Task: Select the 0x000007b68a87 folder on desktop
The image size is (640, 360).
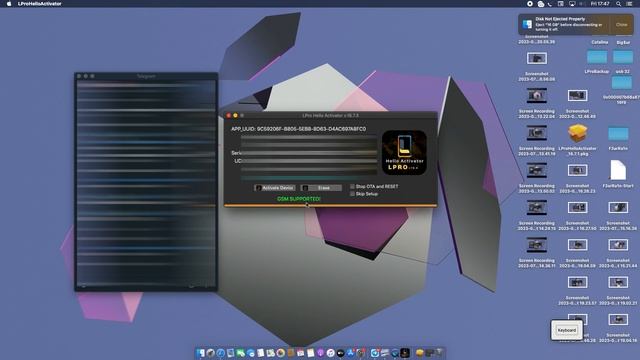Action: (622, 83)
